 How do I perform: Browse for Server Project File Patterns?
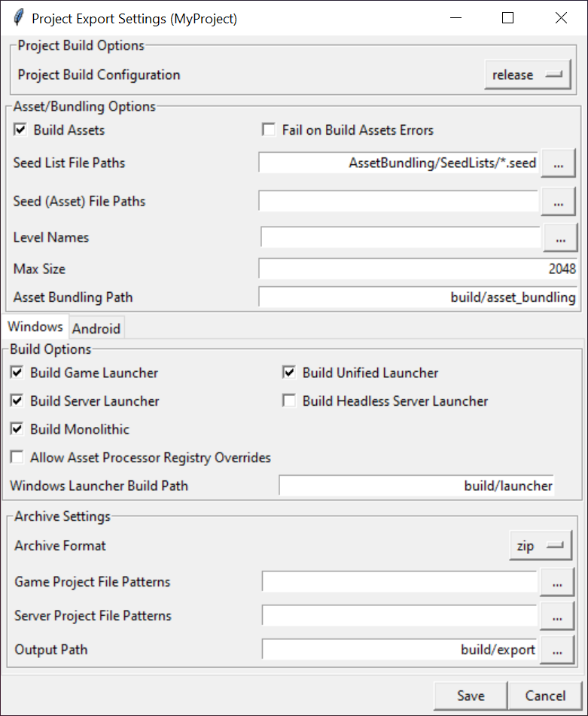tap(557, 616)
